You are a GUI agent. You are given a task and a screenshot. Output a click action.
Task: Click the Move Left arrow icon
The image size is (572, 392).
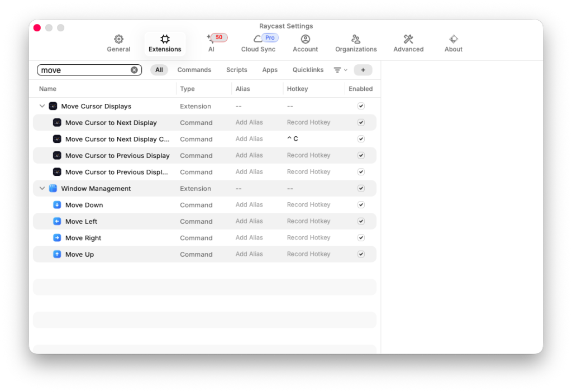coord(57,221)
